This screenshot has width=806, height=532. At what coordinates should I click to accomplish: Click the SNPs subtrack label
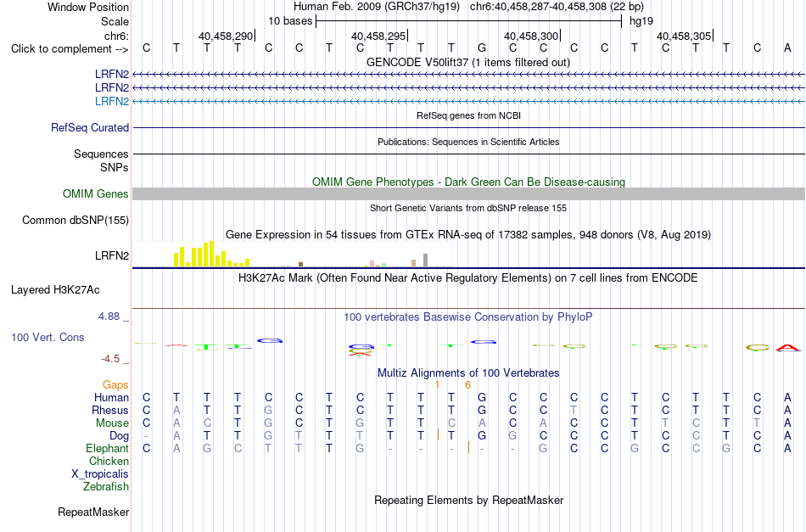coord(115,167)
